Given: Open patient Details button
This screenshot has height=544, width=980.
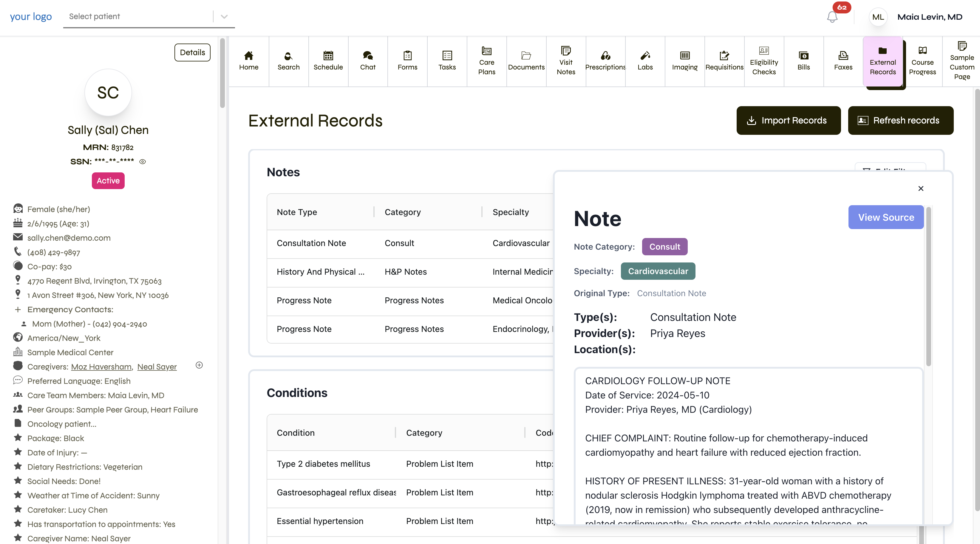Looking at the screenshot, I should (192, 52).
